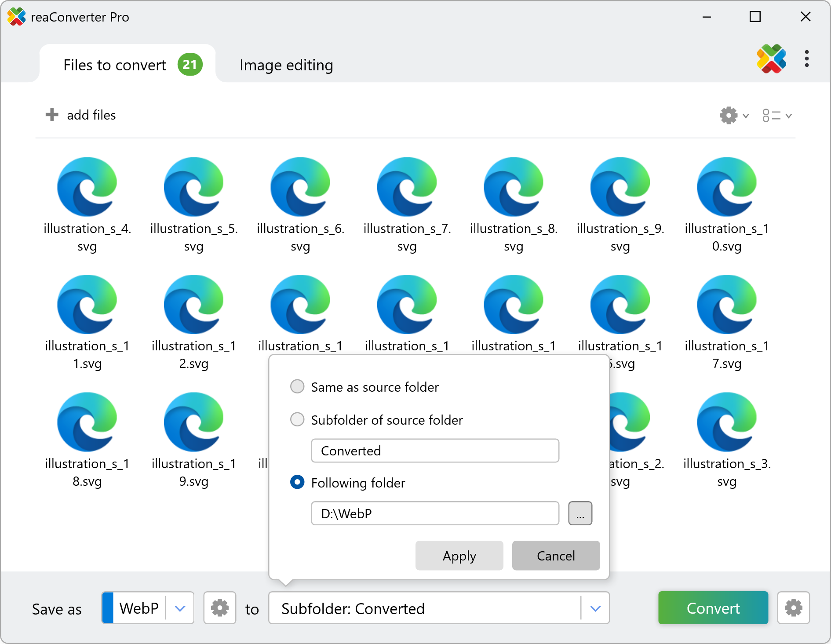Expand the output folder dropdown arrow
831x644 pixels.
595,608
